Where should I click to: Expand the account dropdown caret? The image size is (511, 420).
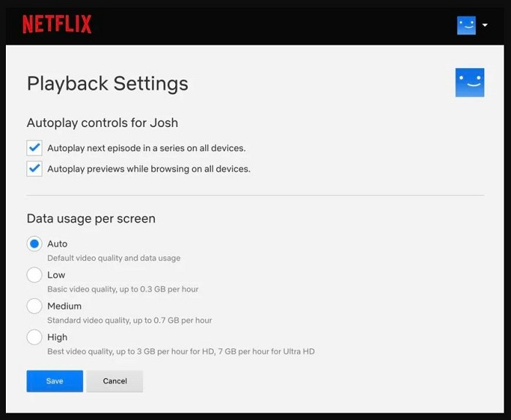485,25
